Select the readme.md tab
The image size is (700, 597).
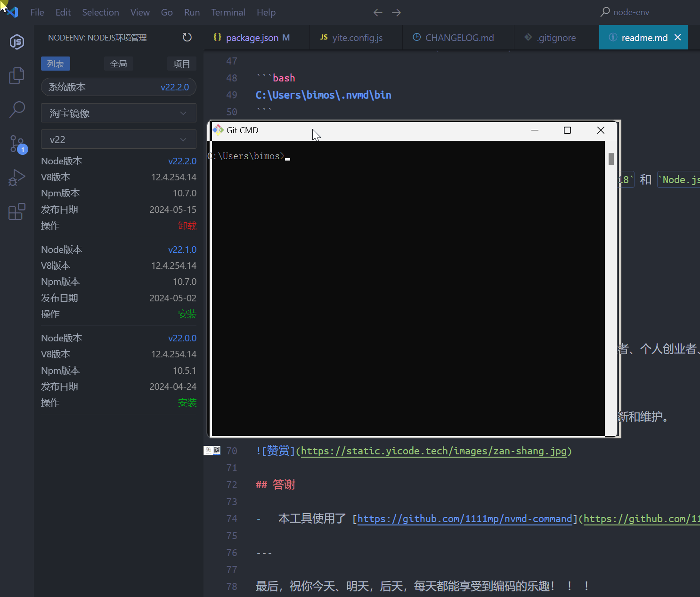[644, 38]
